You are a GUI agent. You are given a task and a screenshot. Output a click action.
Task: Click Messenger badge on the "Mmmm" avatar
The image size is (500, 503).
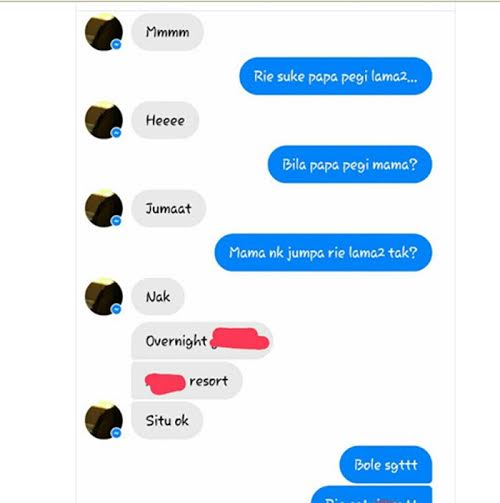click(116, 44)
